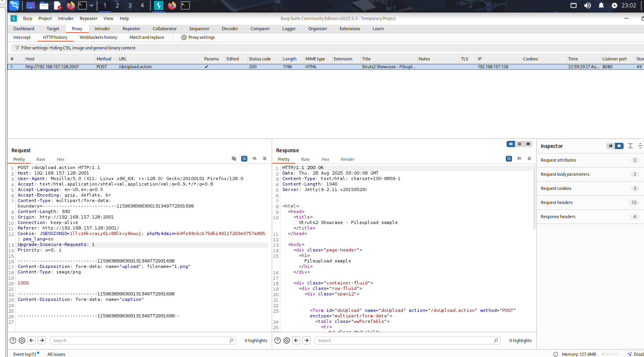644x357 pixels.
Task: Expand the Response headers section
Action: 590,217
